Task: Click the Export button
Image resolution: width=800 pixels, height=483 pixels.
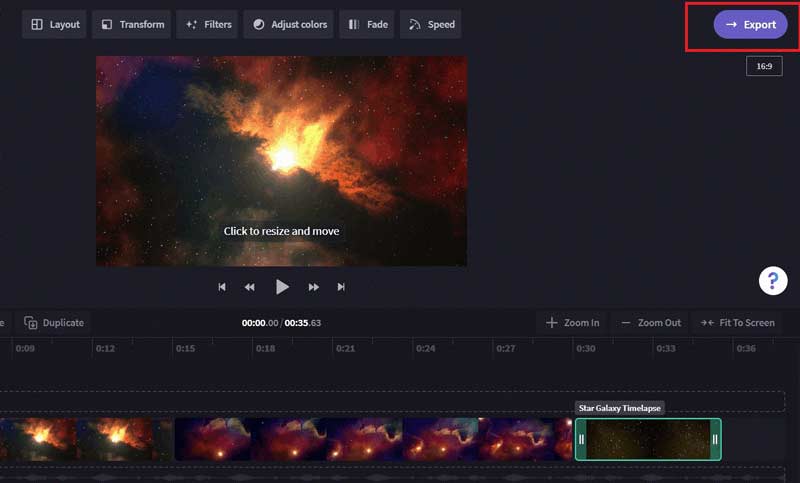Action: pyautogui.click(x=750, y=25)
